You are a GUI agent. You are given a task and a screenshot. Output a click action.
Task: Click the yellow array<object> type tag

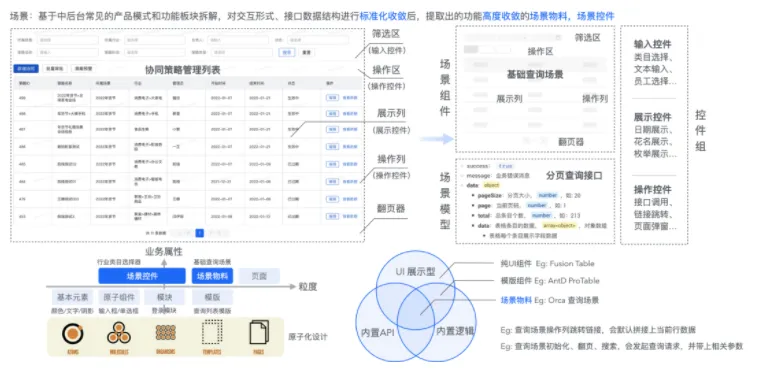(559, 226)
